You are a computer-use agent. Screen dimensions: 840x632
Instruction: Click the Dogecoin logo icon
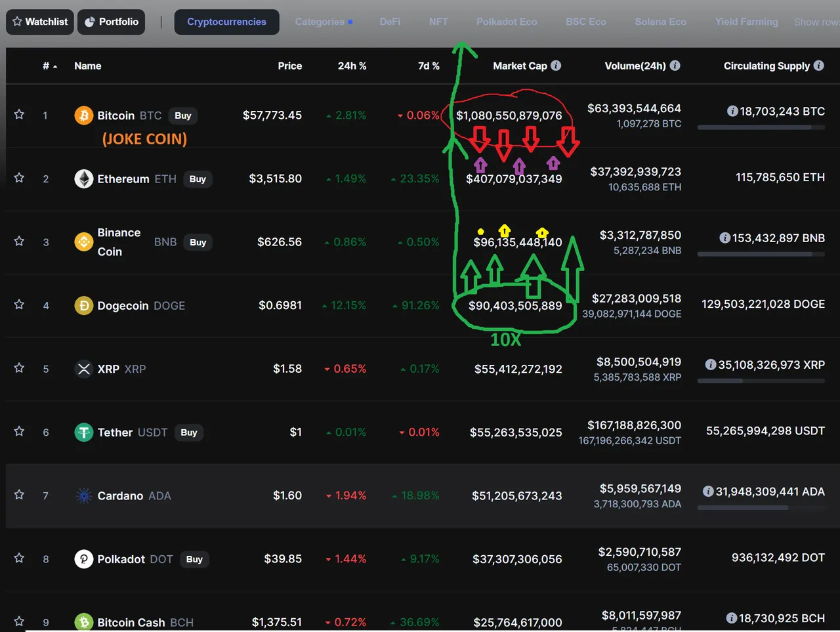pyautogui.click(x=83, y=306)
